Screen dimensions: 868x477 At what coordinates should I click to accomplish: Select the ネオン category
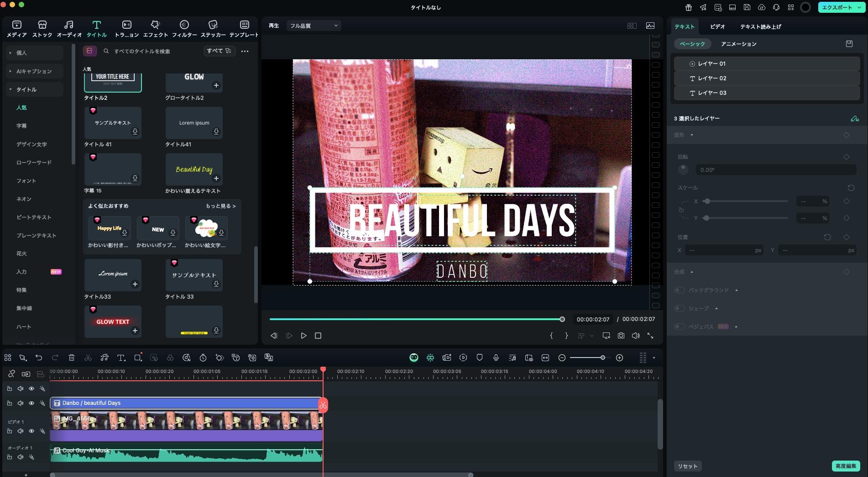24,199
